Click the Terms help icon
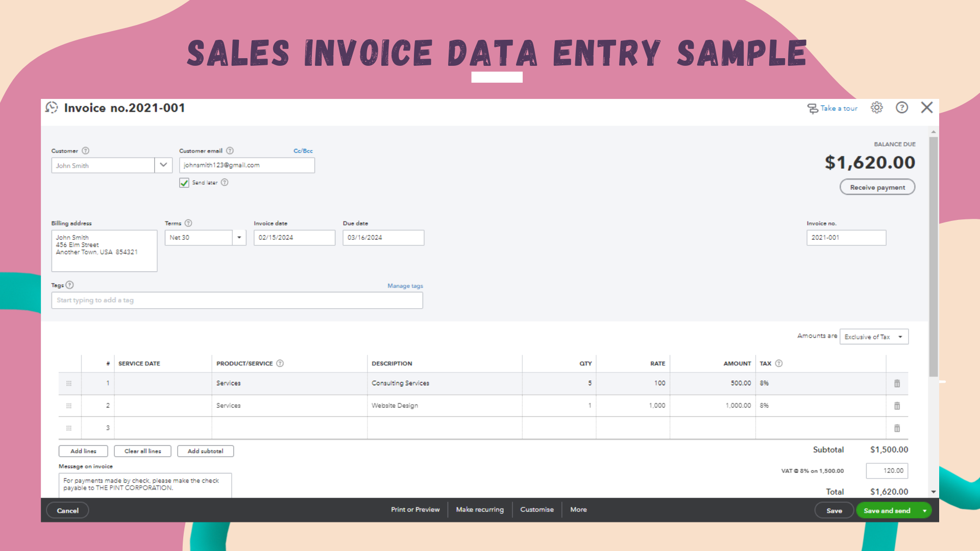This screenshot has height=551, width=980. (x=188, y=223)
